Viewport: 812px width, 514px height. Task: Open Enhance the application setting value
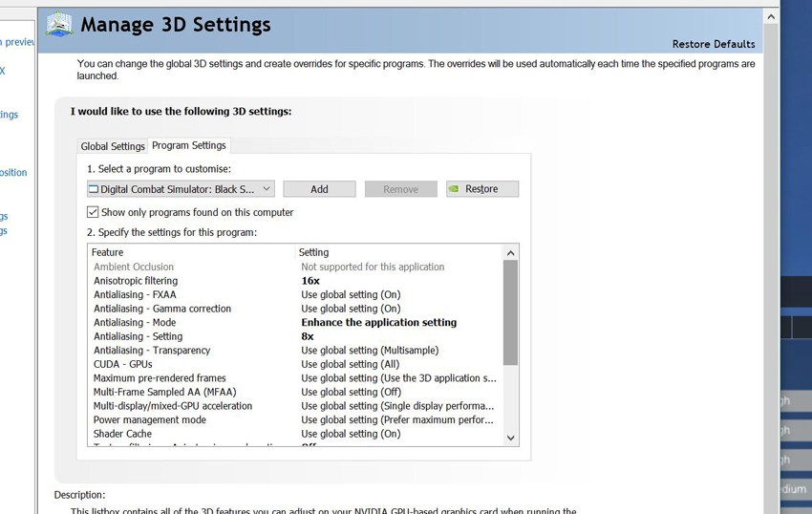(x=379, y=323)
